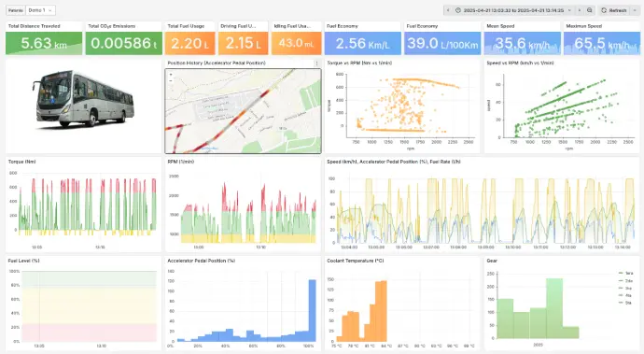
Task: Toggle the 1era gear legend series
Action: [625, 273]
